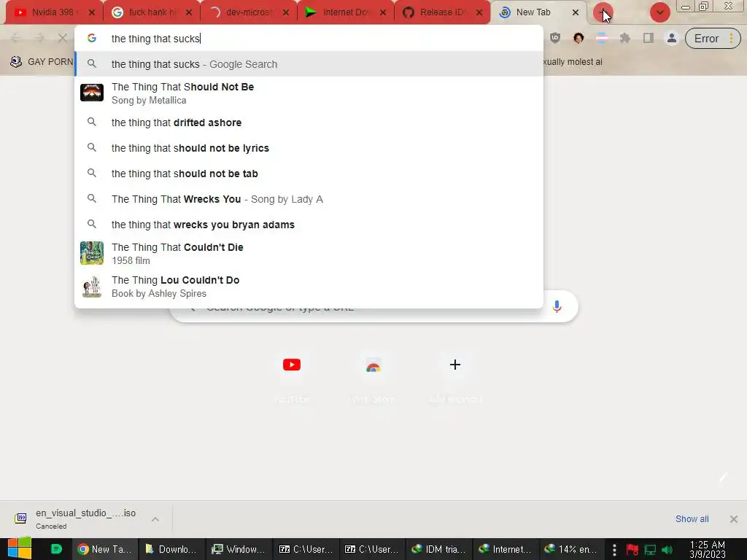Go back with the back arrow

coord(16,38)
